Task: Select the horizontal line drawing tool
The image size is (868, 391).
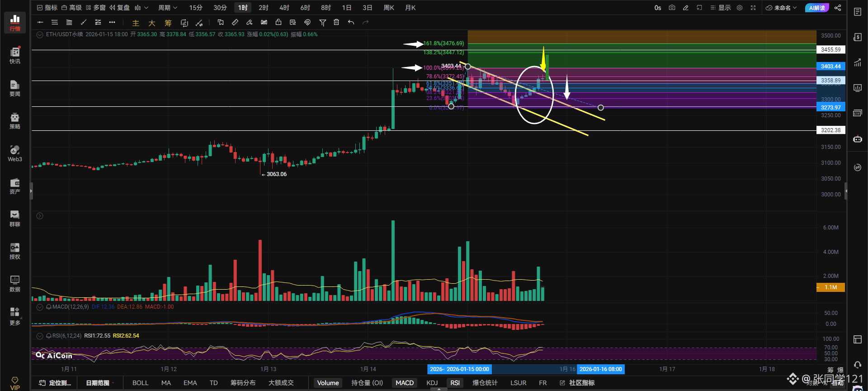Action: 40,22
